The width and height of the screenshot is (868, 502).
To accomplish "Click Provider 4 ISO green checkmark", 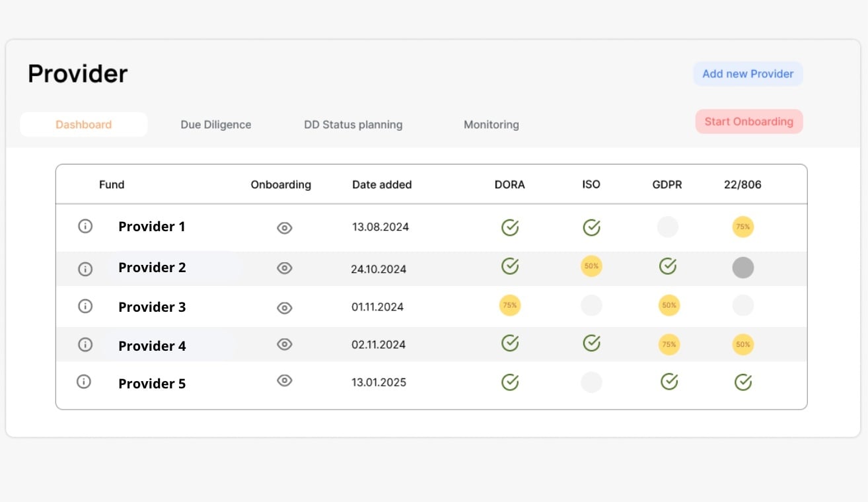I will coord(591,343).
